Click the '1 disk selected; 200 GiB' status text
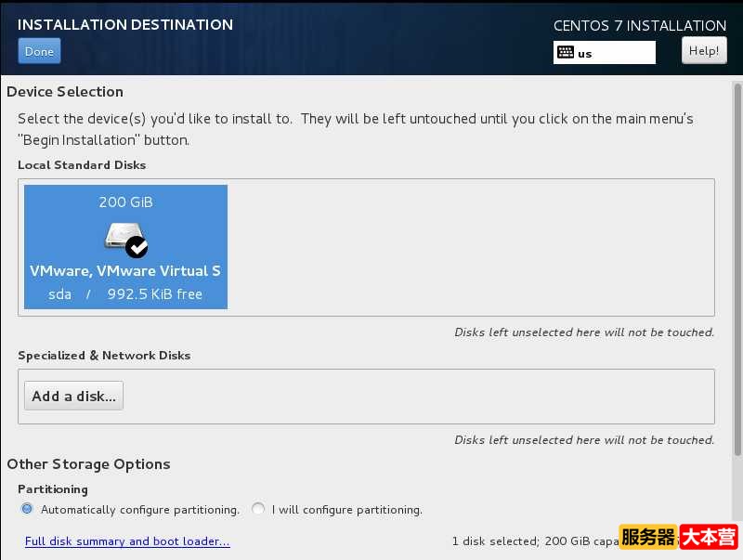Image resolution: width=743 pixels, height=560 pixels. click(x=536, y=541)
